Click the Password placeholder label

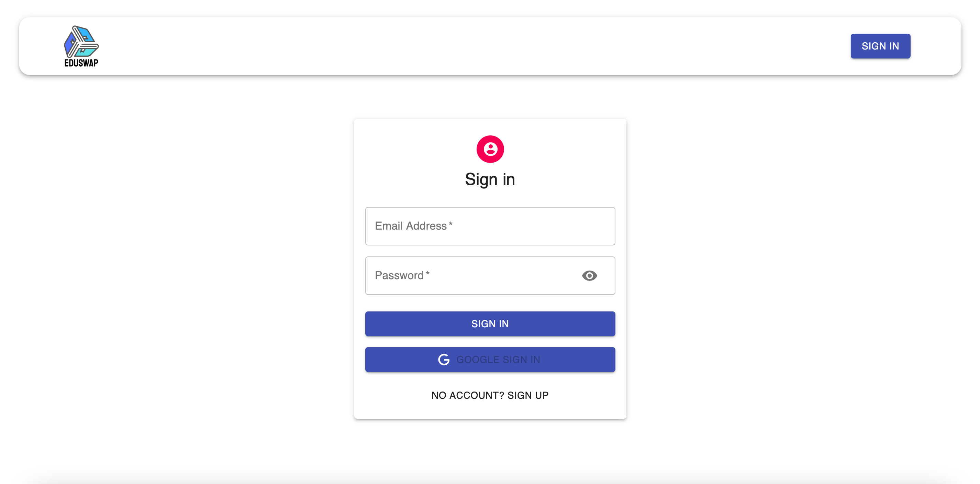point(399,275)
